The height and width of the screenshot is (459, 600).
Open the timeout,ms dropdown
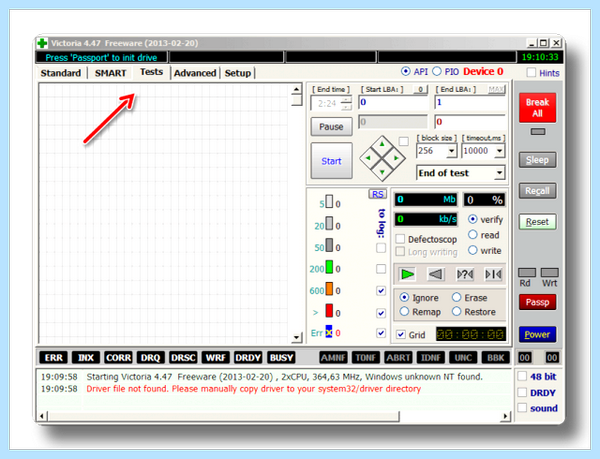click(x=499, y=151)
